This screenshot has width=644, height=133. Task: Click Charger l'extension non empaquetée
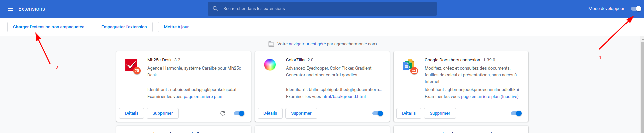[49, 27]
